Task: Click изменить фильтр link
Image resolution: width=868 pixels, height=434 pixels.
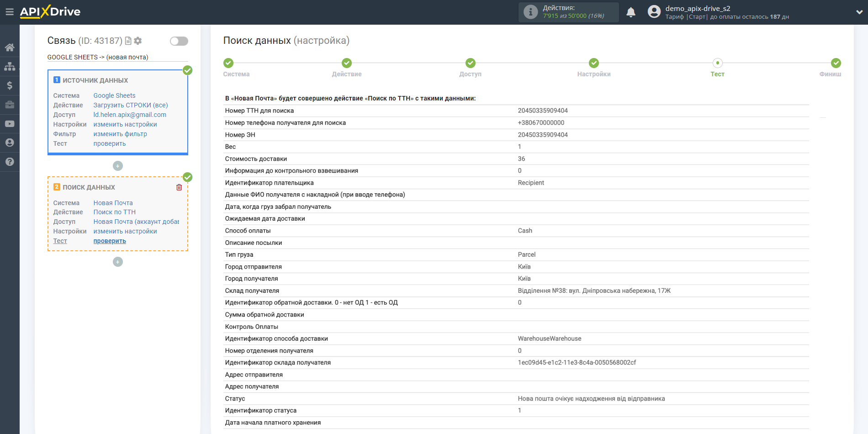Action: click(x=120, y=134)
